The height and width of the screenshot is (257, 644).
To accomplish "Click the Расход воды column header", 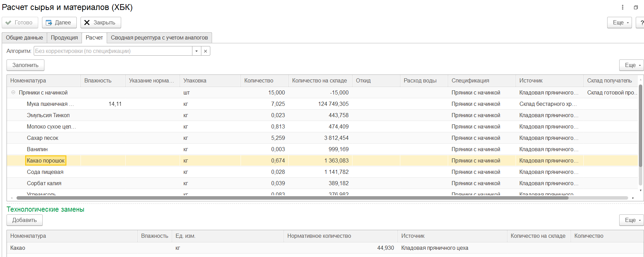I will pos(424,81).
